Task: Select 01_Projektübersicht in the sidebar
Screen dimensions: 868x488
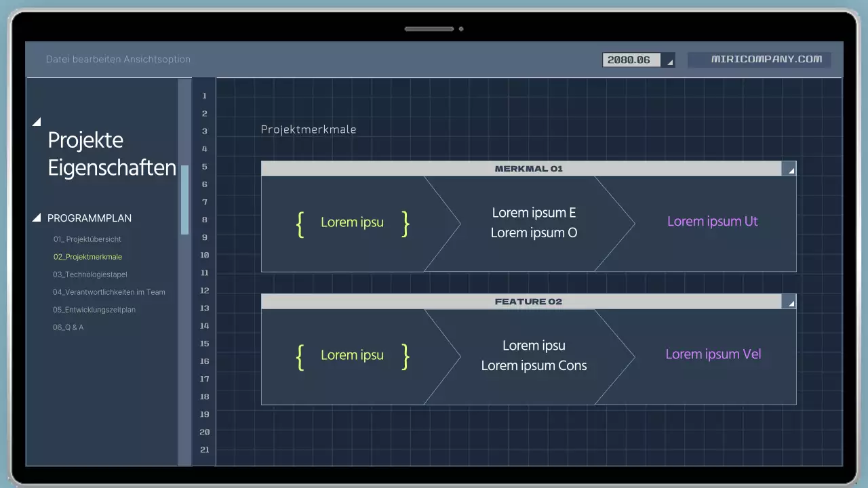Action: (87, 239)
